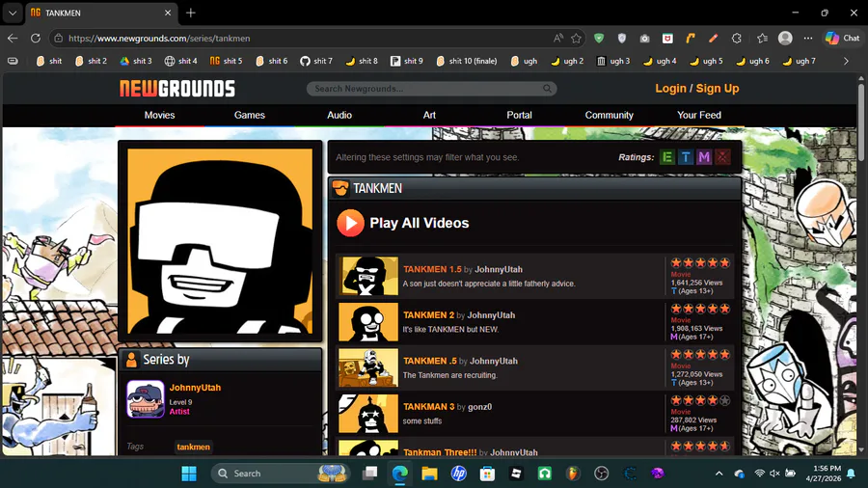Toggle the M rating filter
The image size is (868, 488).
point(704,157)
